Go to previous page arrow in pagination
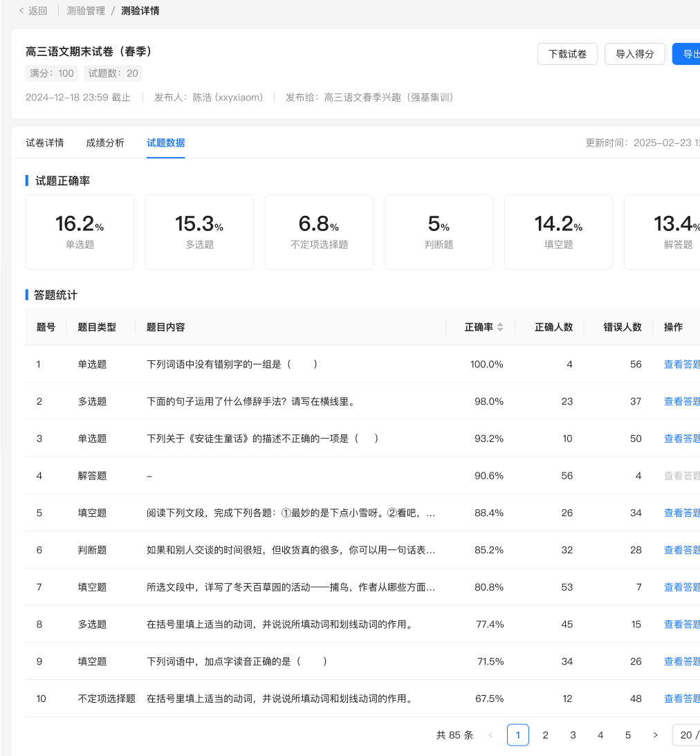The image size is (700, 756). pos(491,735)
